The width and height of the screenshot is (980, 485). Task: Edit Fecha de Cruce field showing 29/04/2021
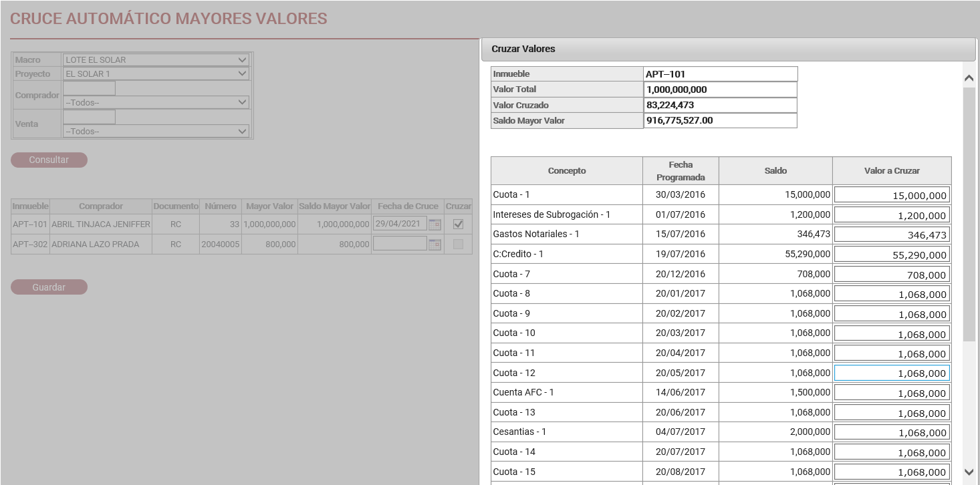coord(400,224)
